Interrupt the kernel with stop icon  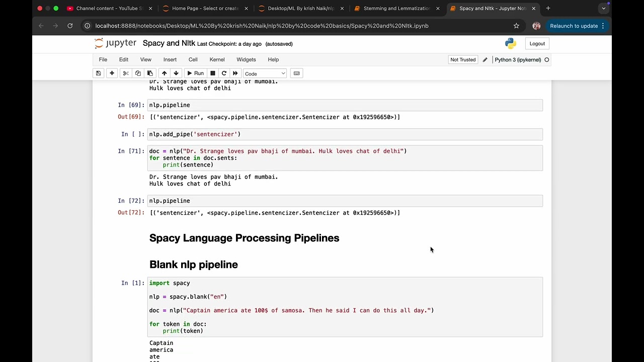pyautogui.click(x=213, y=73)
